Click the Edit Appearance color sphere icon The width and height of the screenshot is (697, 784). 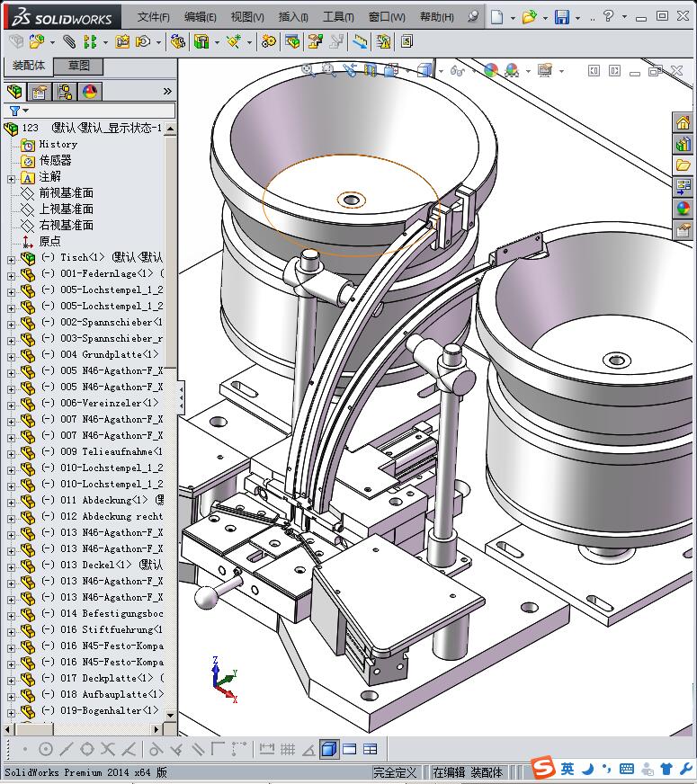[491, 70]
